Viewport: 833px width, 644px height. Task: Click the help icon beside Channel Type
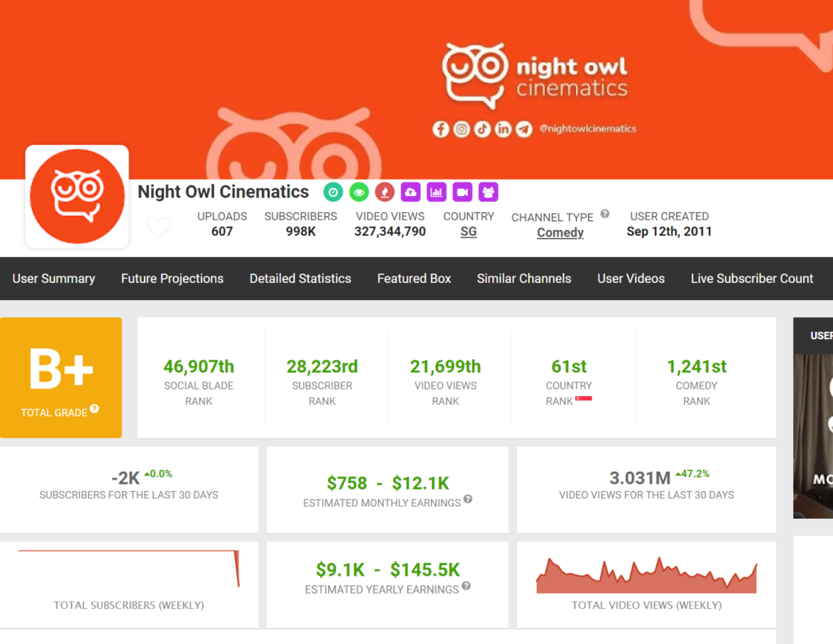coord(604,214)
